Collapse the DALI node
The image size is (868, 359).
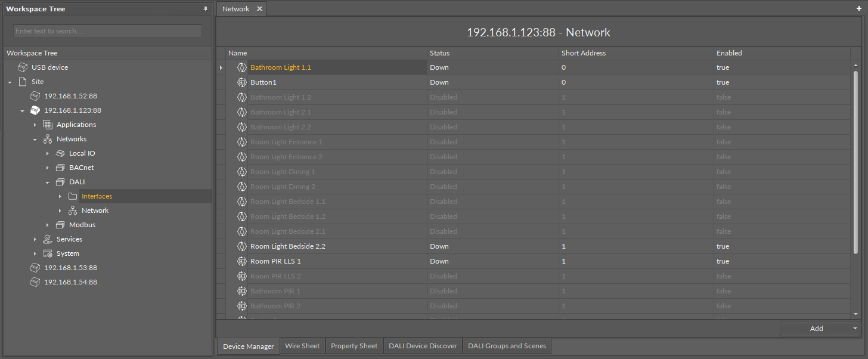pyautogui.click(x=48, y=182)
